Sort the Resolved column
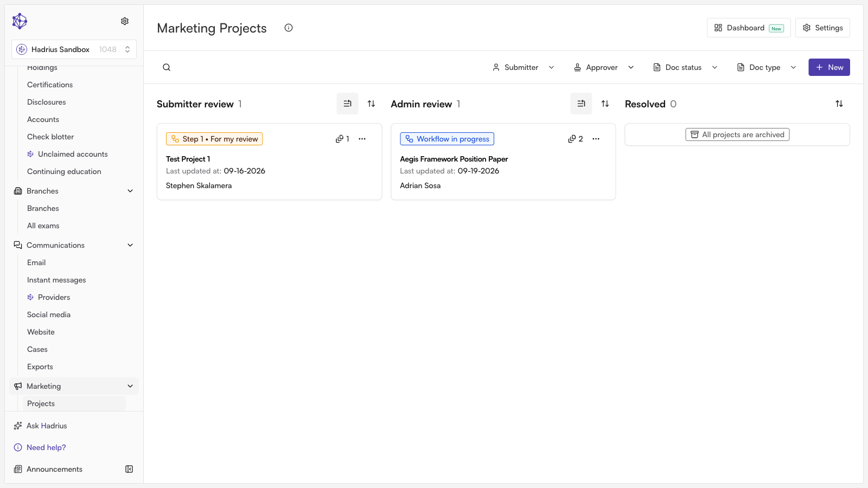Image resolution: width=868 pixels, height=488 pixels. (x=839, y=104)
